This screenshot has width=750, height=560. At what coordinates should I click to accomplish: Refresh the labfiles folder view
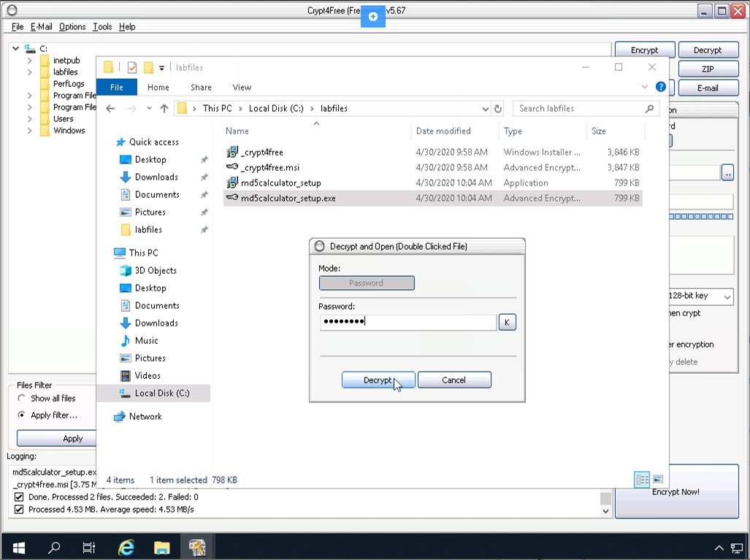point(498,108)
